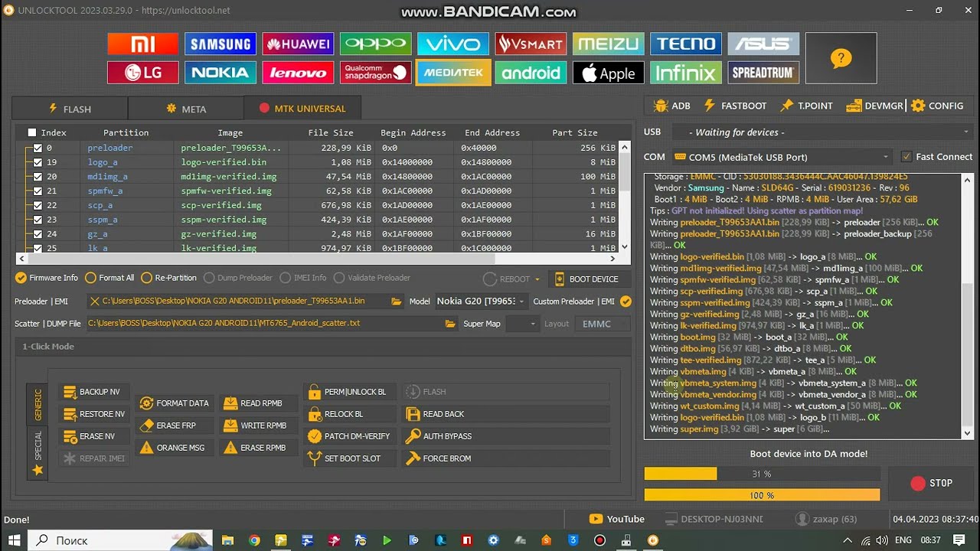Click the yellow question mark help icon
The width and height of the screenshot is (980, 551).
point(841,58)
